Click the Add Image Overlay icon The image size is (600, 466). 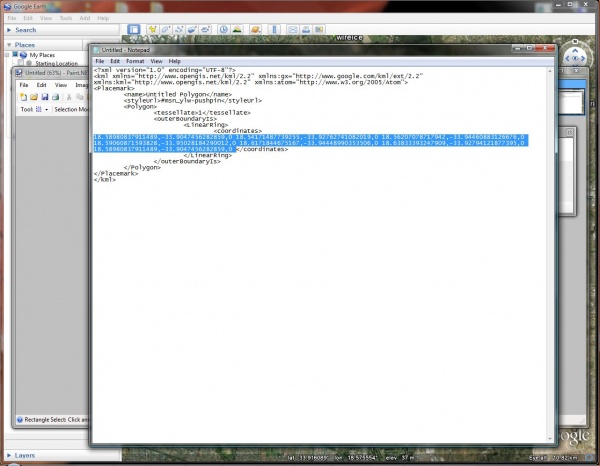[192, 29]
